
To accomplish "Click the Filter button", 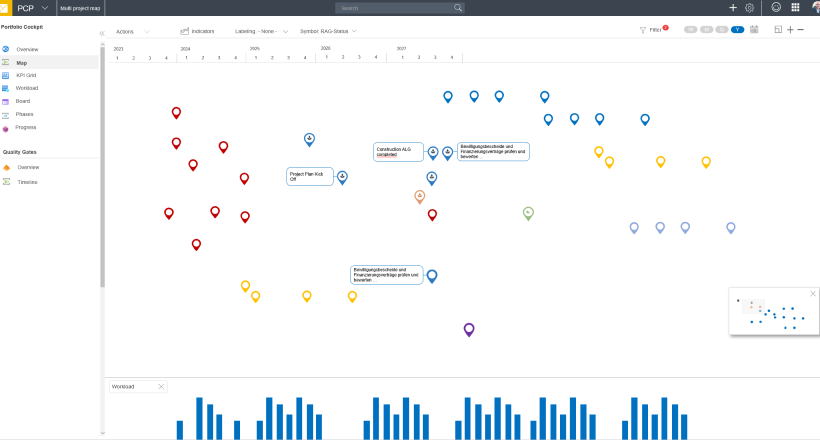I will pyautogui.click(x=653, y=30).
